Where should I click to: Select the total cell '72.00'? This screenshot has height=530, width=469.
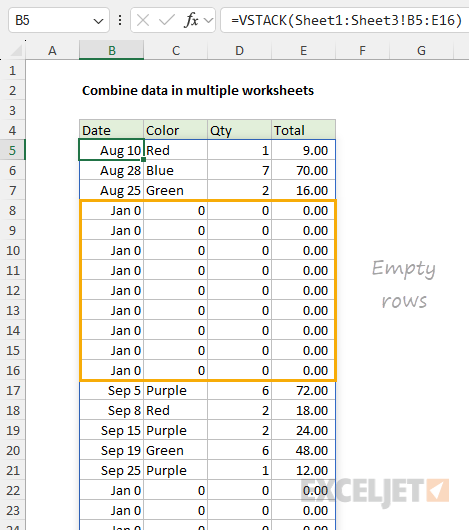point(303,390)
